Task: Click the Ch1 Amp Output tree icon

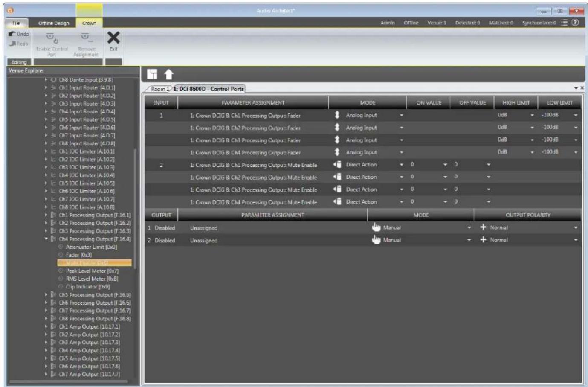Action: (x=54, y=326)
